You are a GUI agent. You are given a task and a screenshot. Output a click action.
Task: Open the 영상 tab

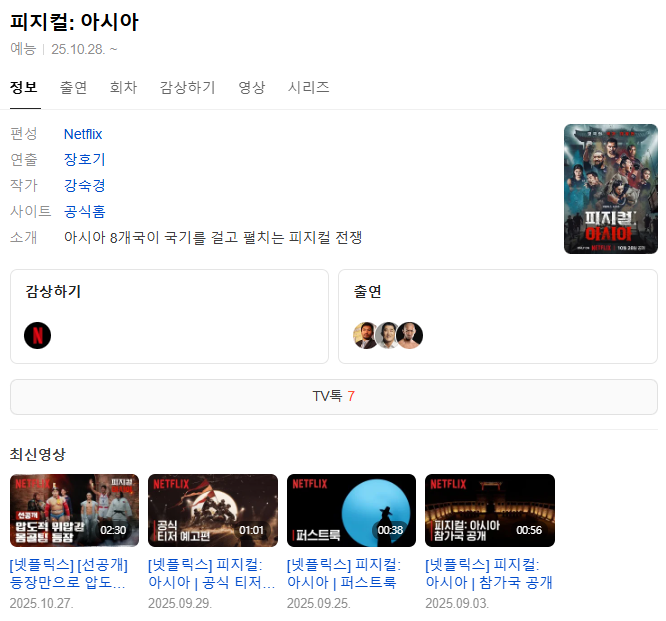[251, 87]
